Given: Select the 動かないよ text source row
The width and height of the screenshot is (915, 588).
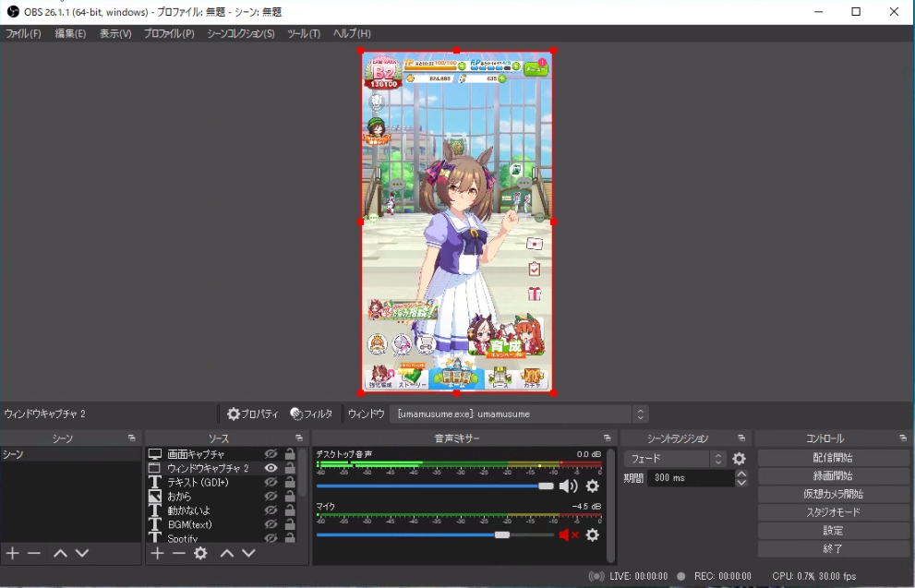Looking at the screenshot, I should [222, 510].
